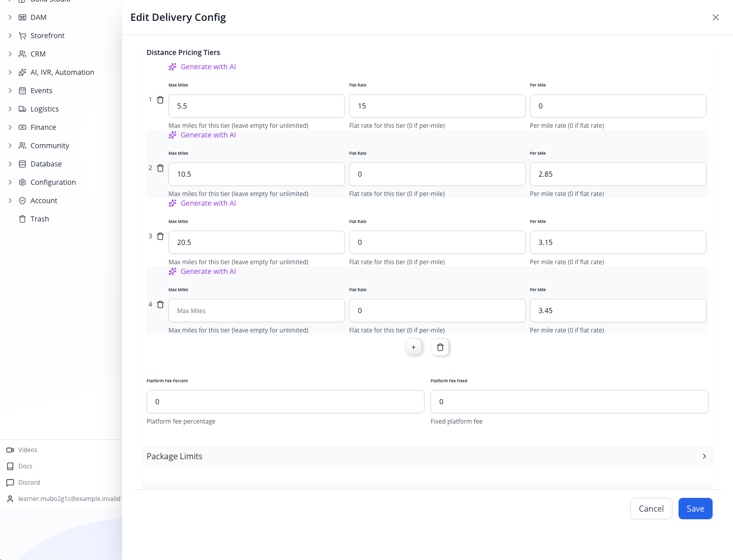This screenshot has height=560, width=733.
Task: Click the learner account email at bottom
Action: (69, 499)
